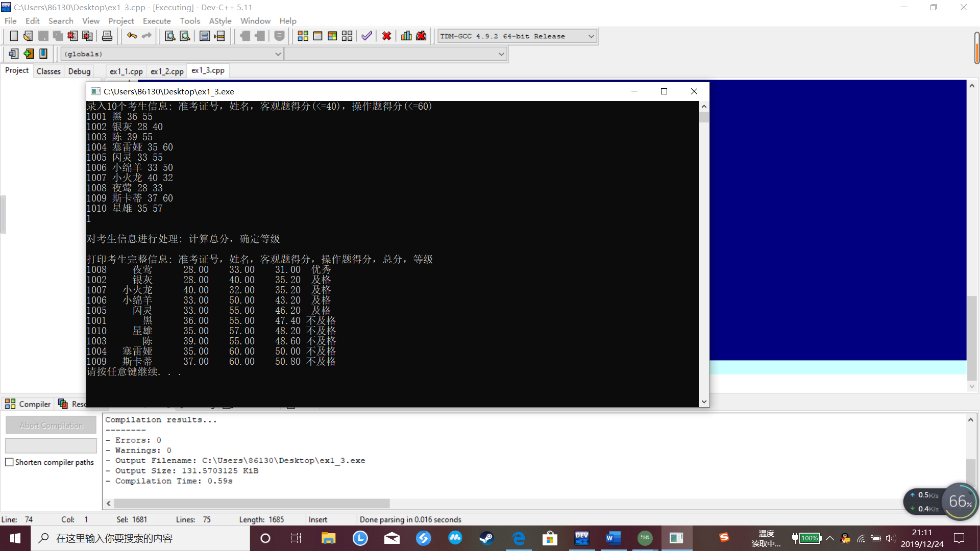Expand the empty function list dropdown

coord(501,54)
